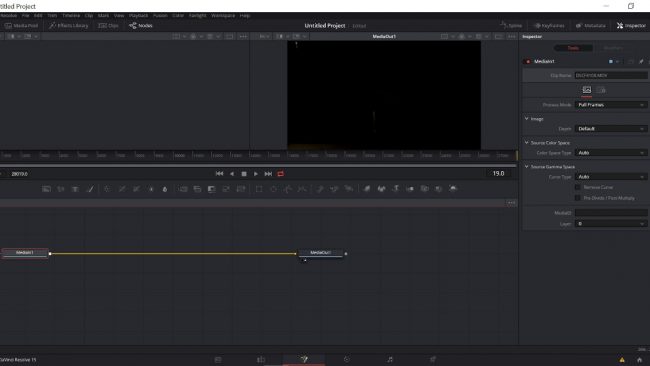Screen dimensions: 650x366
Task: Select the MediaOut1 node
Action: coord(320,253)
